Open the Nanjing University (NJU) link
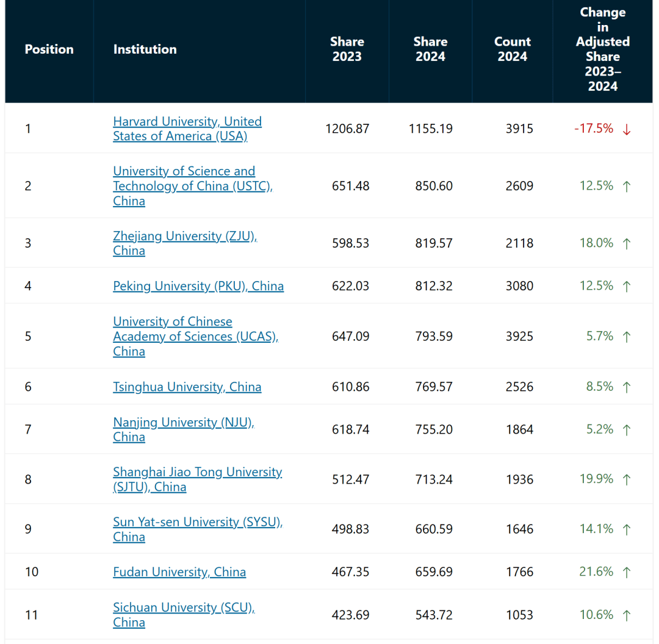 tap(184, 429)
